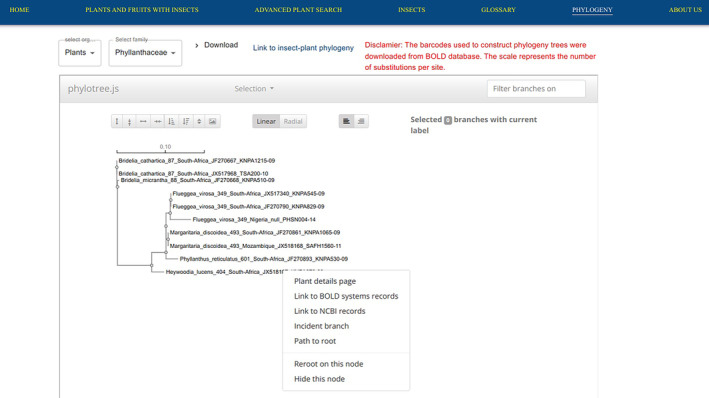Screen dimensions: 709x398
Task: Align tip labels to the left
Action: pyautogui.click(x=346, y=121)
